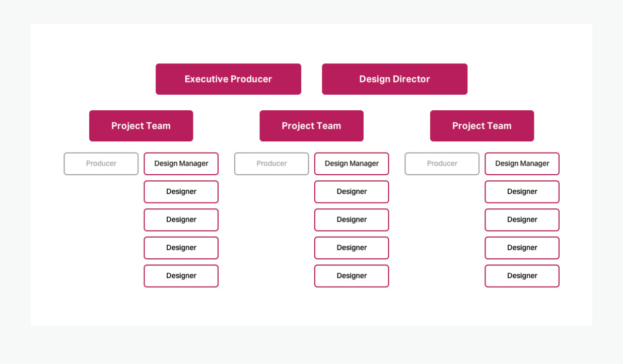Select the left Project Team box
The image size is (623, 364).
point(141,126)
